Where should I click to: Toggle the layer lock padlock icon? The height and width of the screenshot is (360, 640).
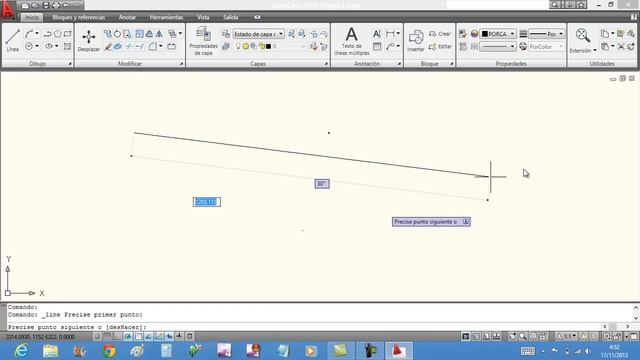(x=261, y=47)
